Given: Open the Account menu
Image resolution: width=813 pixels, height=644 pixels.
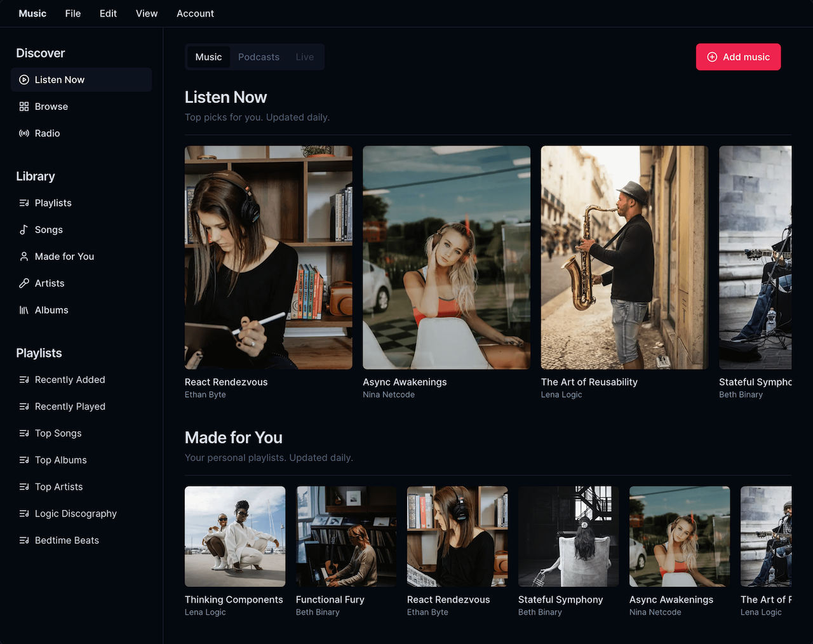Looking at the screenshot, I should (195, 13).
